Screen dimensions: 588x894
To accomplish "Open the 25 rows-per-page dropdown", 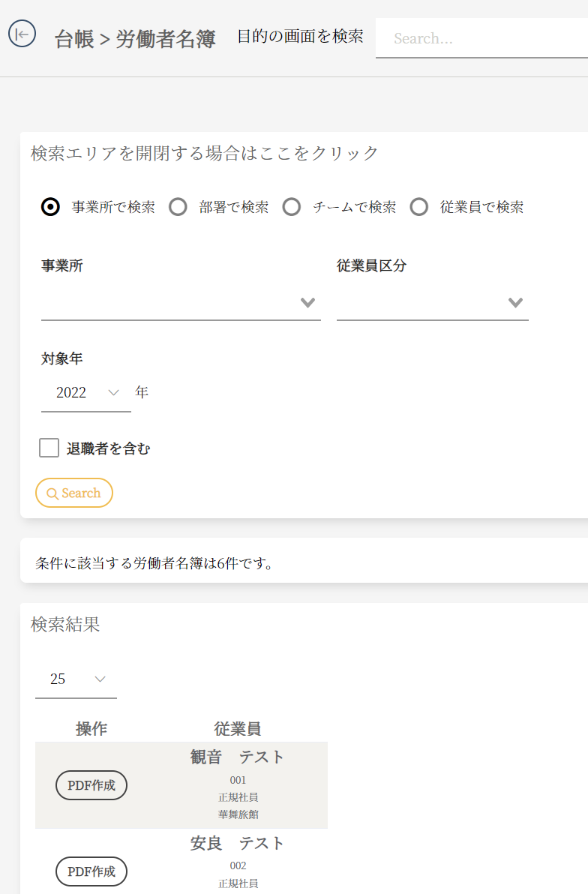I will (76, 679).
